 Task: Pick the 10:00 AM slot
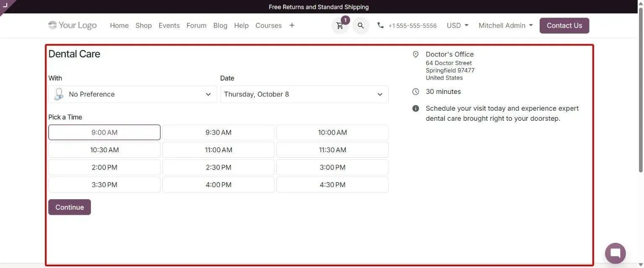pyautogui.click(x=332, y=132)
